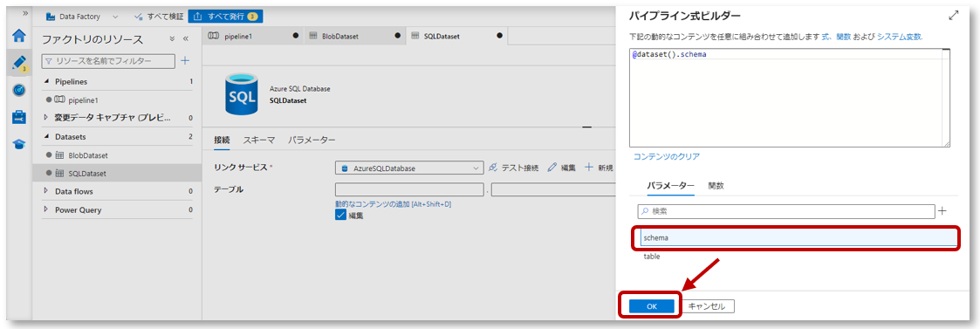
Task: Collapse the Pipelines tree section
Action: [x=46, y=82]
